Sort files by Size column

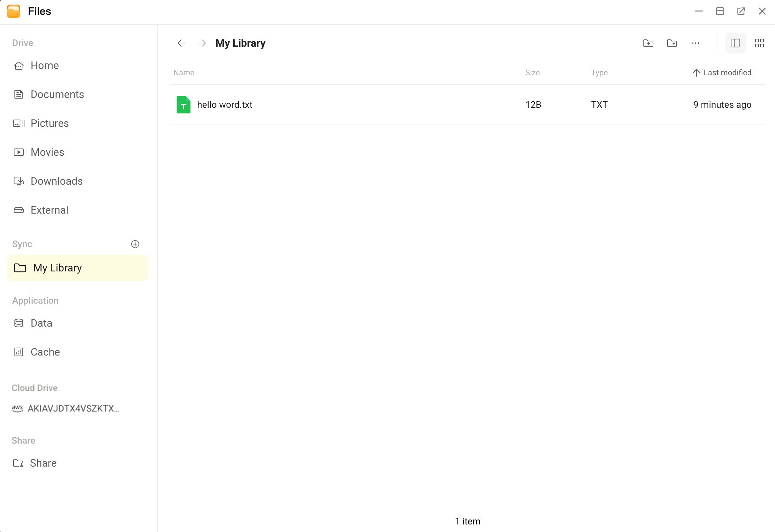(532, 73)
